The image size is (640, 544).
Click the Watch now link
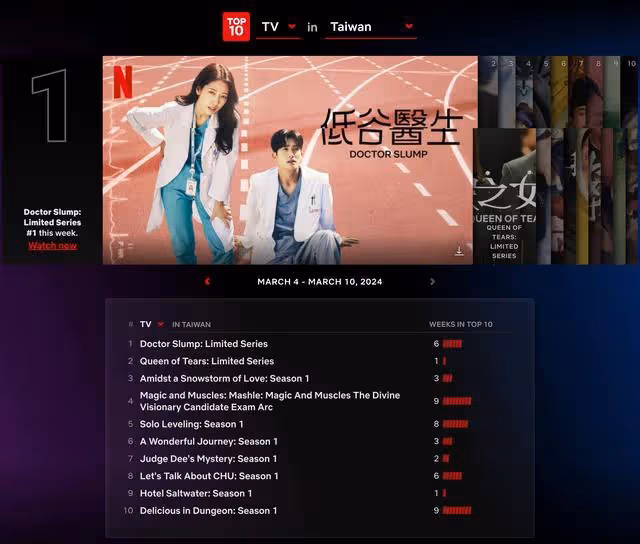tap(52, 246)
